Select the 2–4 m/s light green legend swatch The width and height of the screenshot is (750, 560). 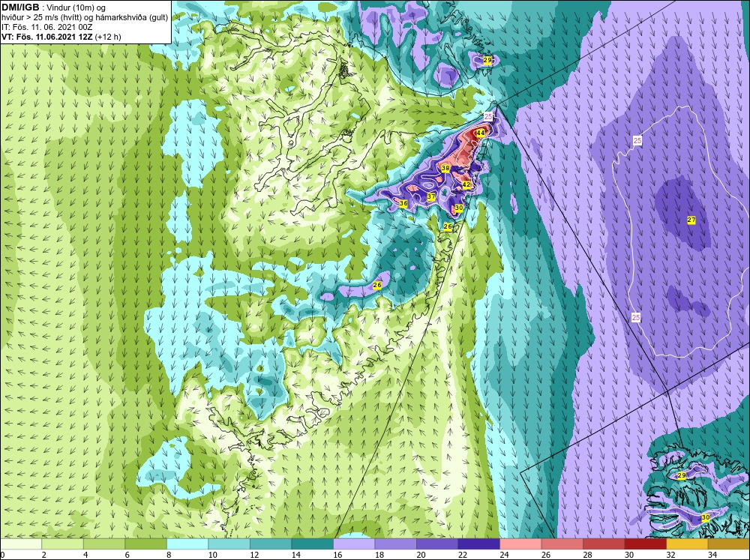[63, 544]
